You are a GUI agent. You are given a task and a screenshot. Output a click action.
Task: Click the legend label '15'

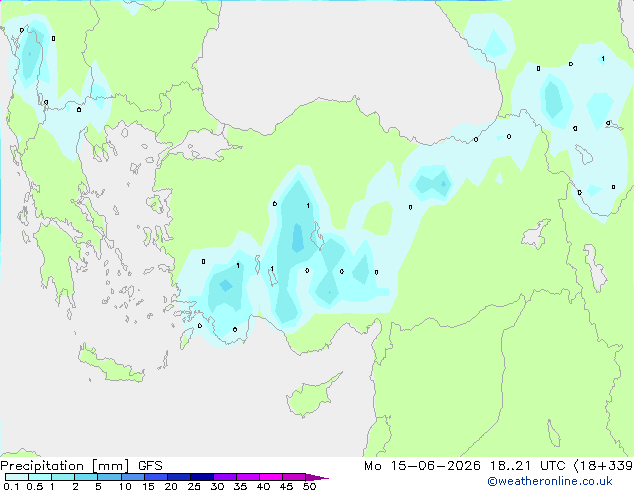click(x=148, y=486)
